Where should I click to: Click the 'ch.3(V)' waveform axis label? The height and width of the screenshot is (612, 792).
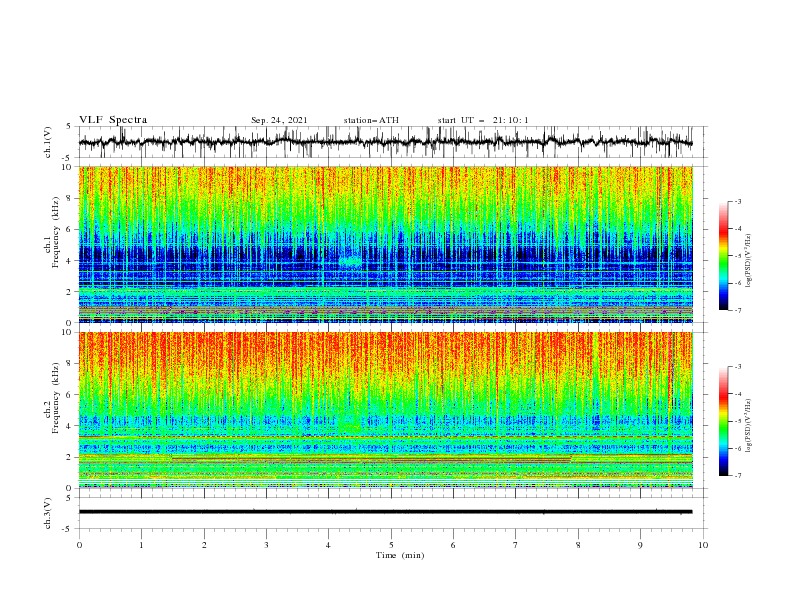tap(48, 513)
